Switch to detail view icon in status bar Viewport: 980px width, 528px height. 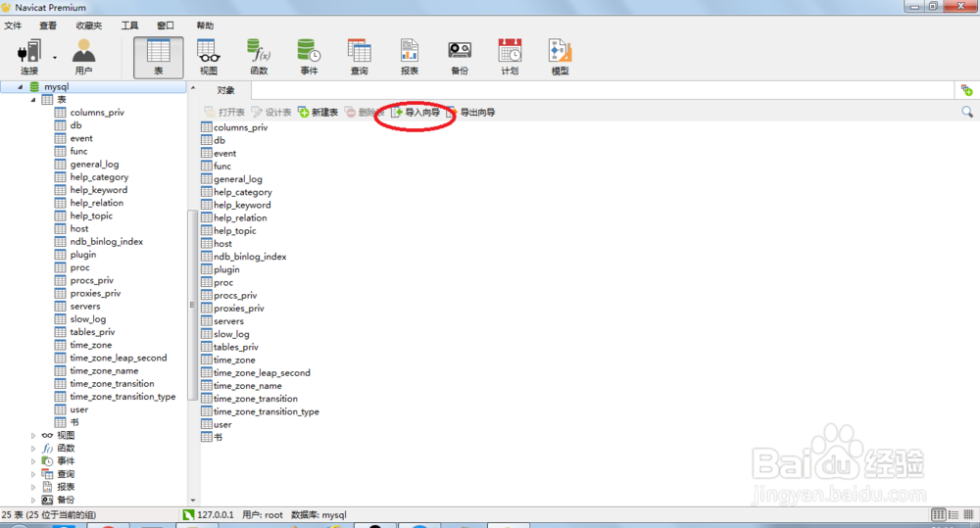[x=954, y=515]
